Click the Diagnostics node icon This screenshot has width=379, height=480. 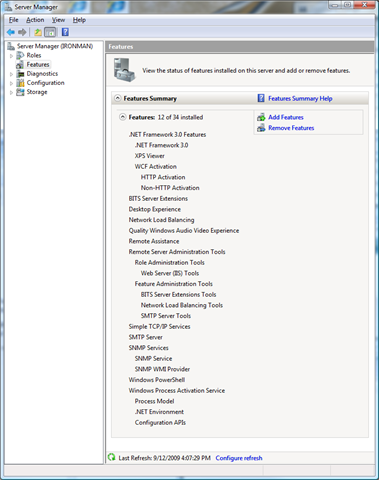coord(20,74)
